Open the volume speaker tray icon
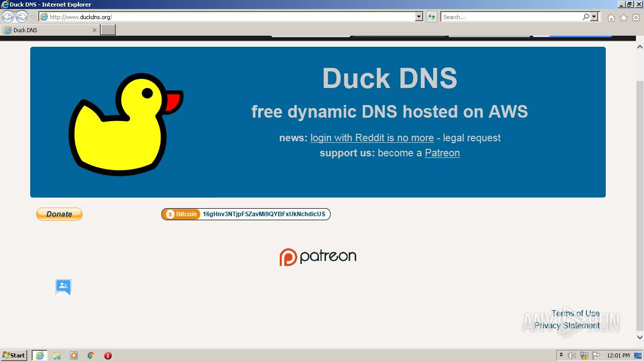The image size is (644, 362). 572,355
